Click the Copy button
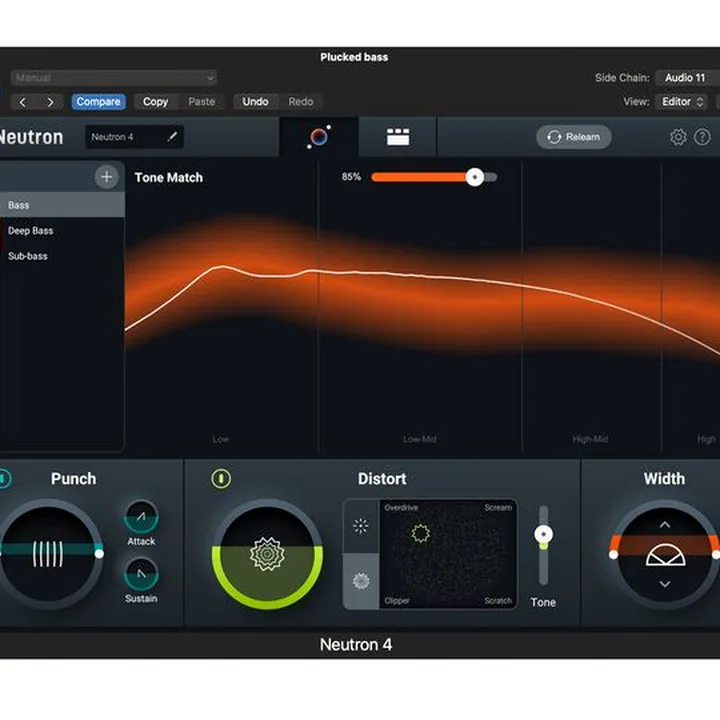 click(x=155, y=101)
